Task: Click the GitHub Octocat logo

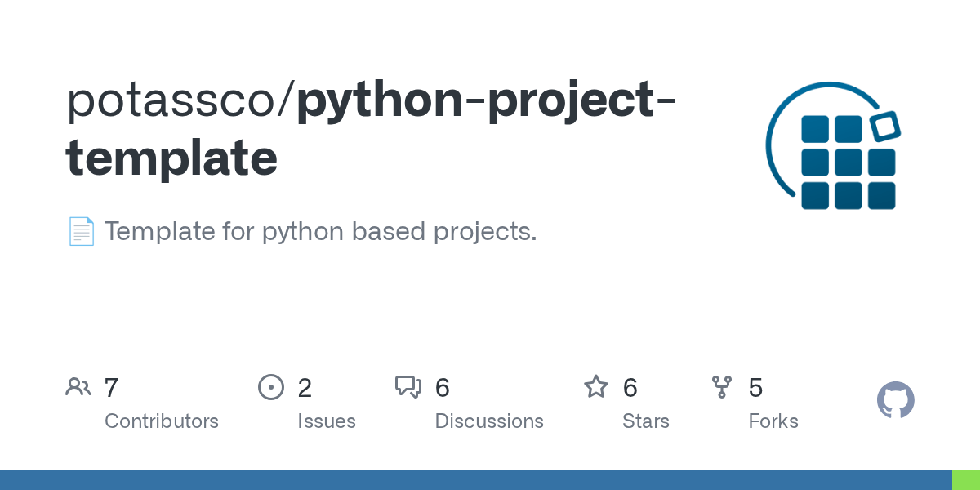Action: (x=895, y=400)
